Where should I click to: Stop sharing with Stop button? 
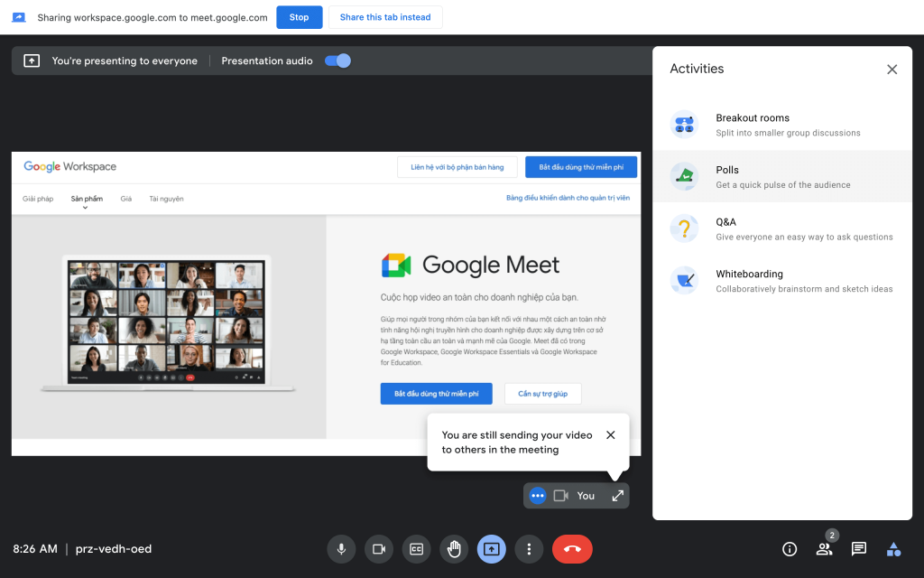(x=300, y=17)
